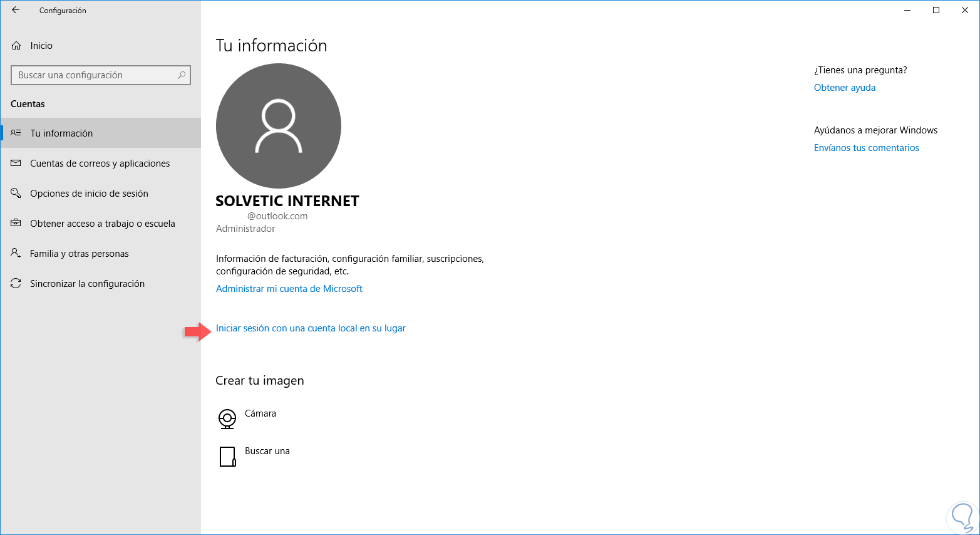Click the file browse icon beside Buscar una
The image size is (980, 535).
point(227,456)
